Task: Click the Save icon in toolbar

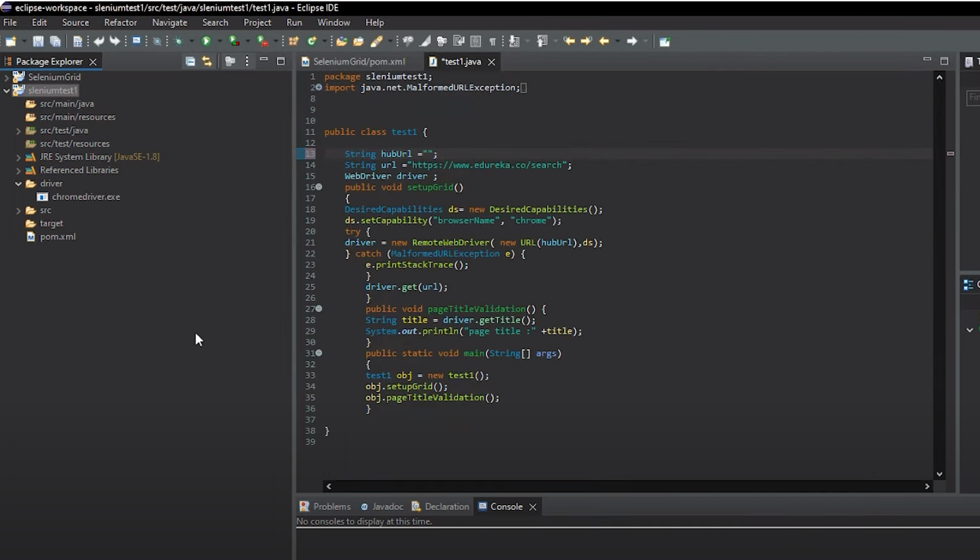Action: point(38,41)
